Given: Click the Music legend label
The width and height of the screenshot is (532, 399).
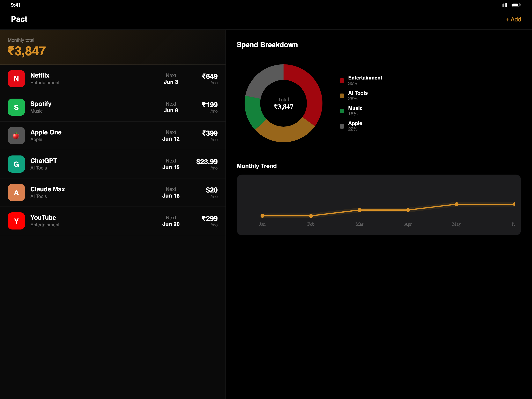Looking at the screenshot, I should coord(355,108).
